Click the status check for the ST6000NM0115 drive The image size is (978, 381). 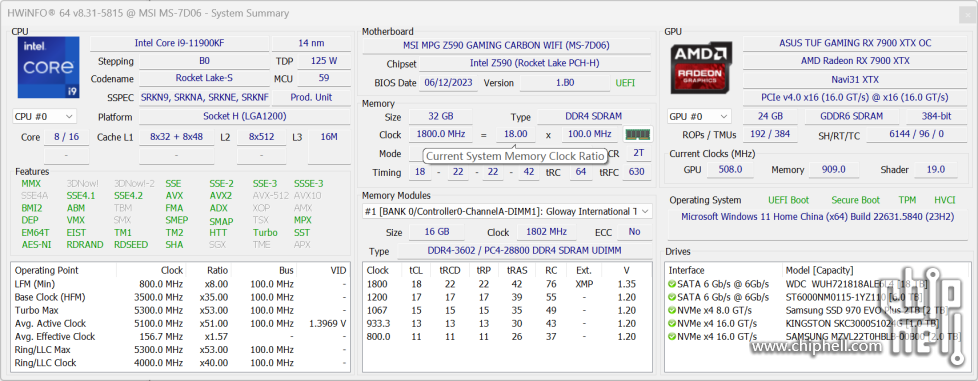671,297
